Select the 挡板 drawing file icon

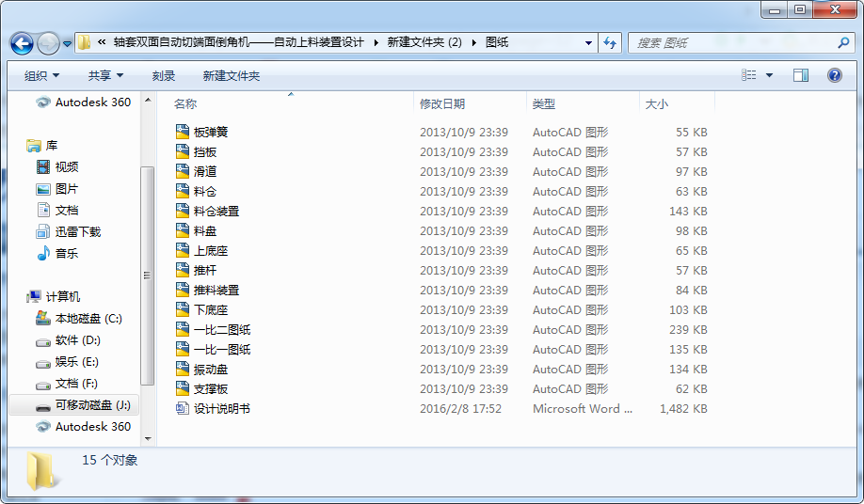[183, 151]
